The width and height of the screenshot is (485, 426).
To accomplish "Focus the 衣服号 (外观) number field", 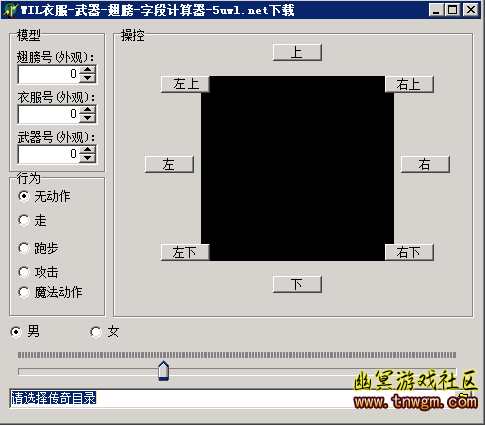I will [49, 114].
